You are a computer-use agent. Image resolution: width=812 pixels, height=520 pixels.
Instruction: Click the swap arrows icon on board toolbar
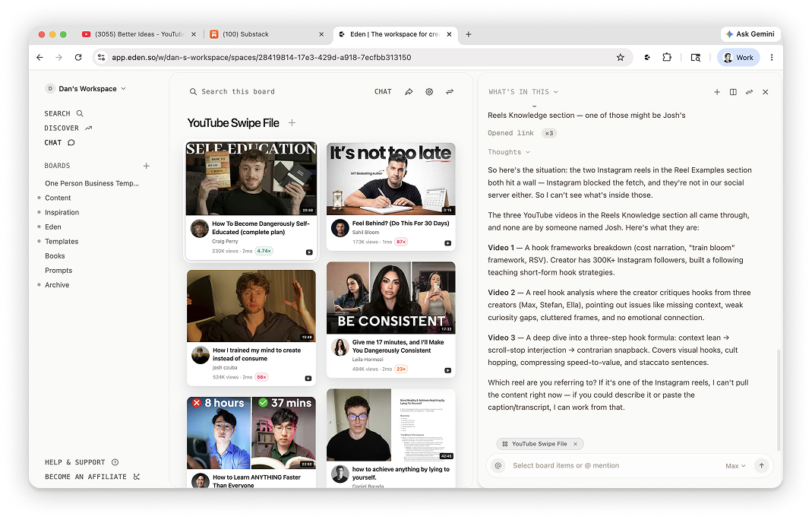(x=450, y=92)
